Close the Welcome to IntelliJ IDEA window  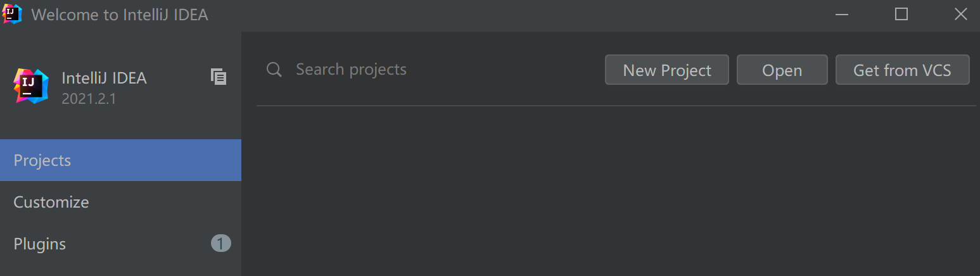960,15
